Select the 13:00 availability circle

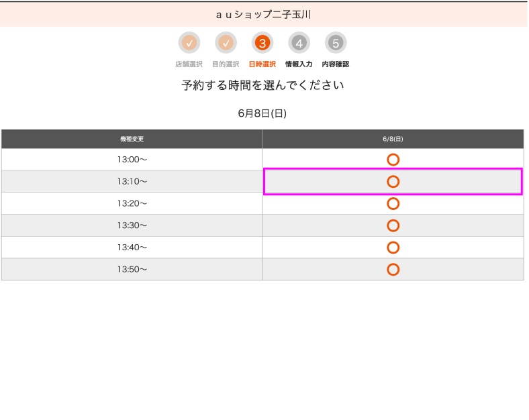[x=393, y=160]
